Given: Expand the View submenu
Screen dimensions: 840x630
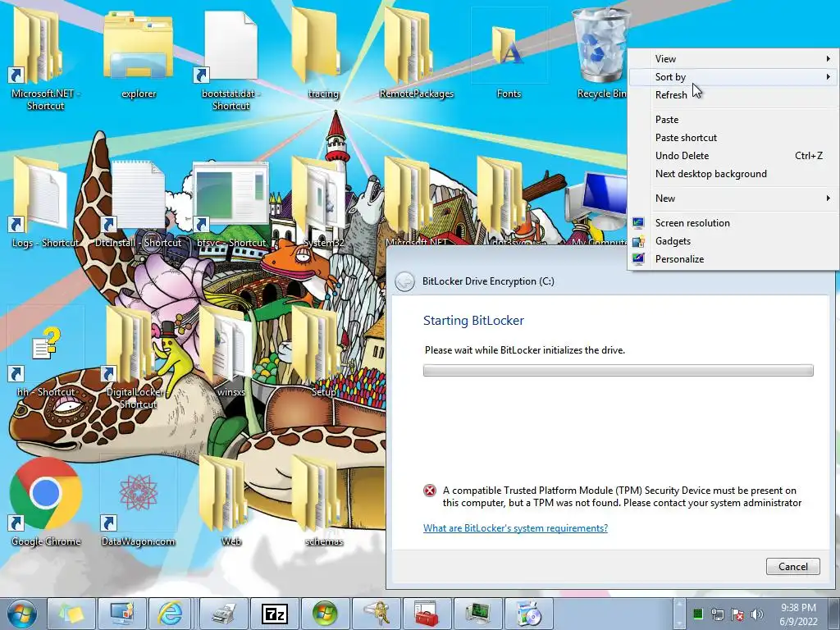Looking at the screenshot, I should click(733, 59).
